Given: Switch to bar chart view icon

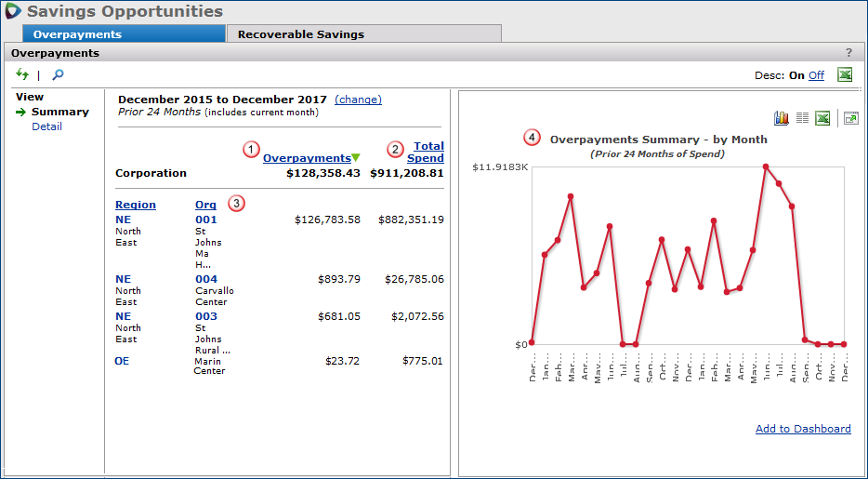Looking at the screenshot, I should pyautogui.click(x=781, y=118).
